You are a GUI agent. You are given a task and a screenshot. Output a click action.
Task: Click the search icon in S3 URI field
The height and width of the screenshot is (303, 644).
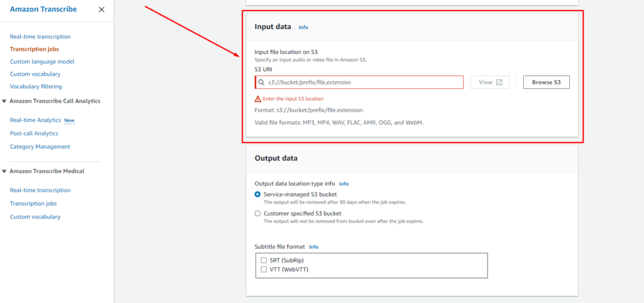(261, 83)
